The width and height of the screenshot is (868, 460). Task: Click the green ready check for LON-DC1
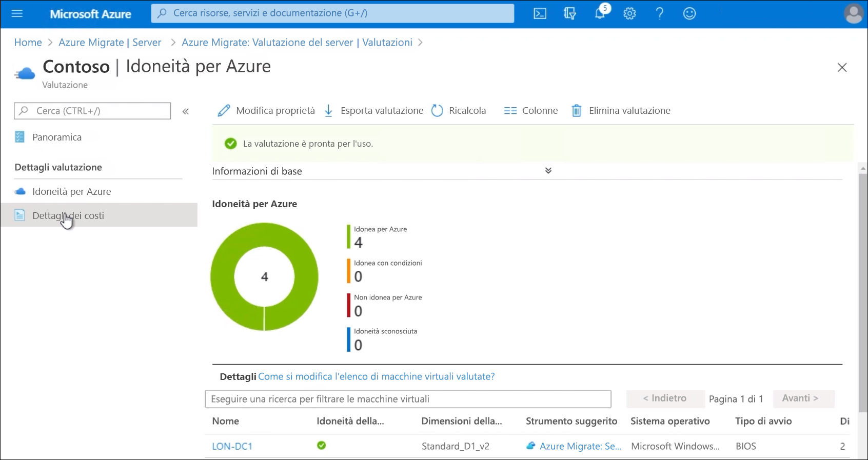322,446
